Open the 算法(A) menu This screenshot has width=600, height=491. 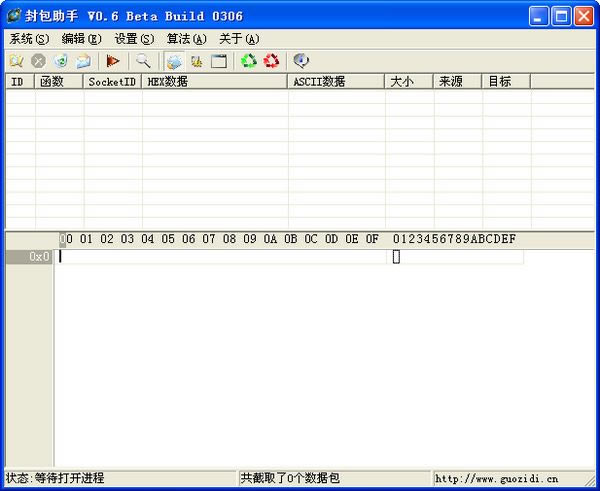click(x=186, y=39)
